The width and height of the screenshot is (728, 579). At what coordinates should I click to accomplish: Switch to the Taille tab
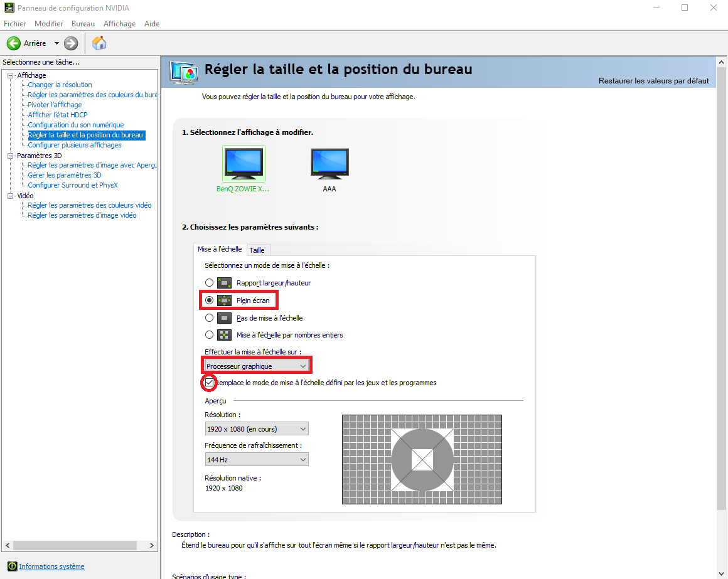pyautogui.click(x=257, y=250)
